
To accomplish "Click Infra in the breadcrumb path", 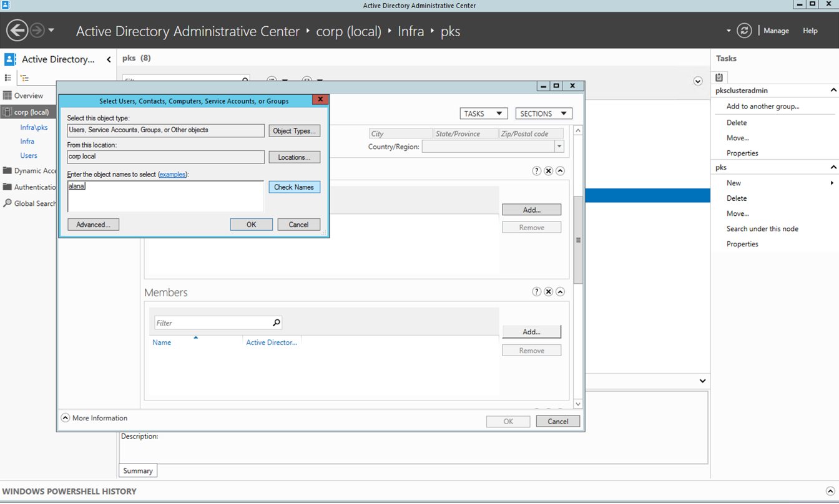I will pyautogui.click(x=411, y=31).
